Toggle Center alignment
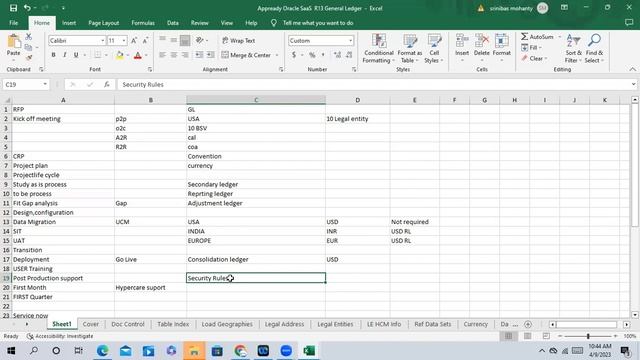 (x=174, y=55)
